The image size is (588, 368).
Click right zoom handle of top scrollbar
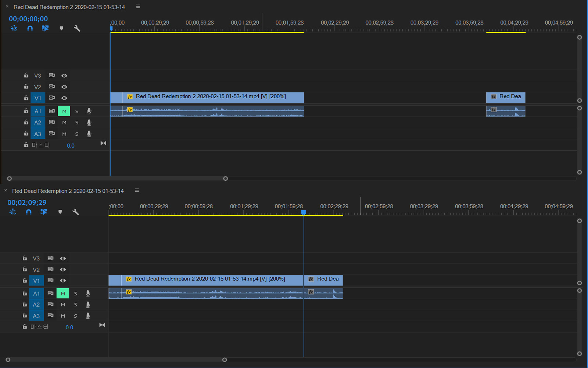pyautogui.click(x=226, y=178)
